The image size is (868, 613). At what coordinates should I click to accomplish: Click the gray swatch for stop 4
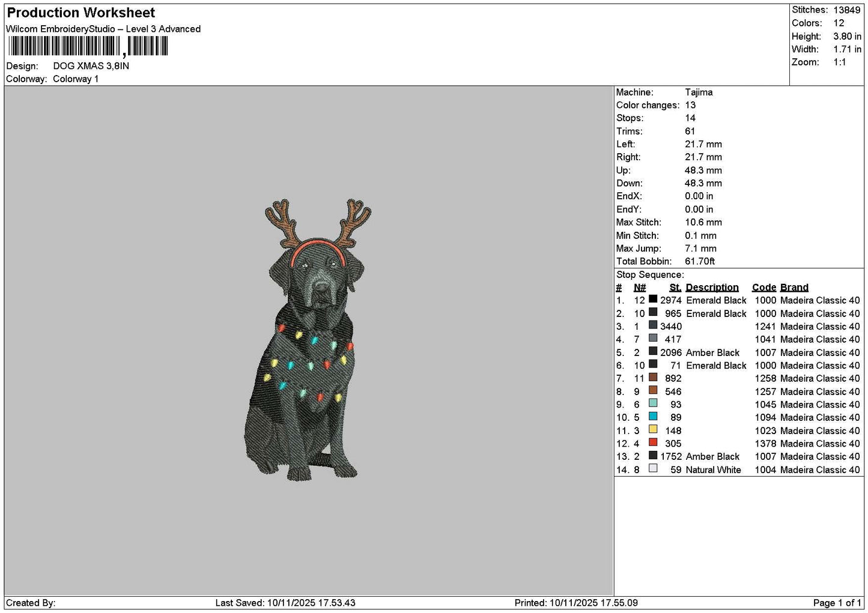point(653,338)
